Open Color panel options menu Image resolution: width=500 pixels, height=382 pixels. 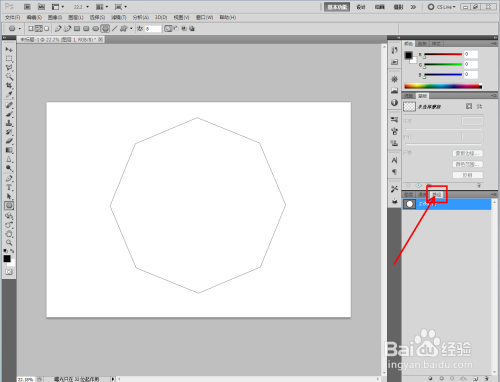tap(494, 44)
